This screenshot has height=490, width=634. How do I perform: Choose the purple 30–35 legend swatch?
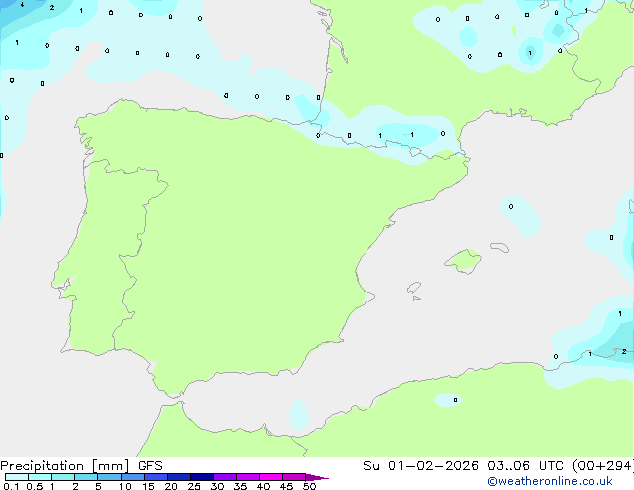tap(225, 477)
